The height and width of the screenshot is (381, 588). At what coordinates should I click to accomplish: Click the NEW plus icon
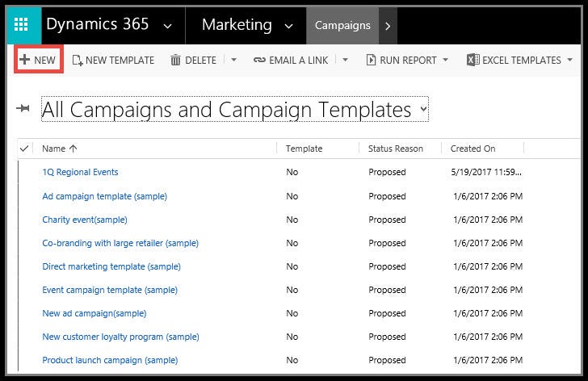click(x=24, y=61)
